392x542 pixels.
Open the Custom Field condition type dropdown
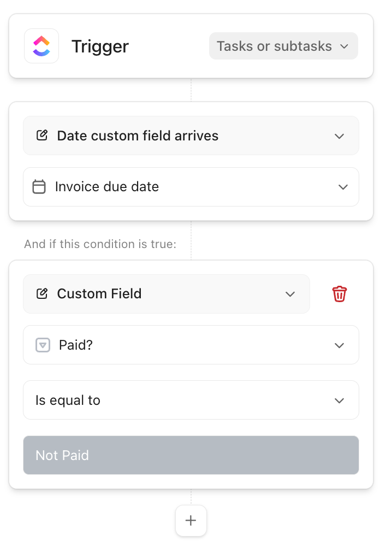tap(166, 294)
